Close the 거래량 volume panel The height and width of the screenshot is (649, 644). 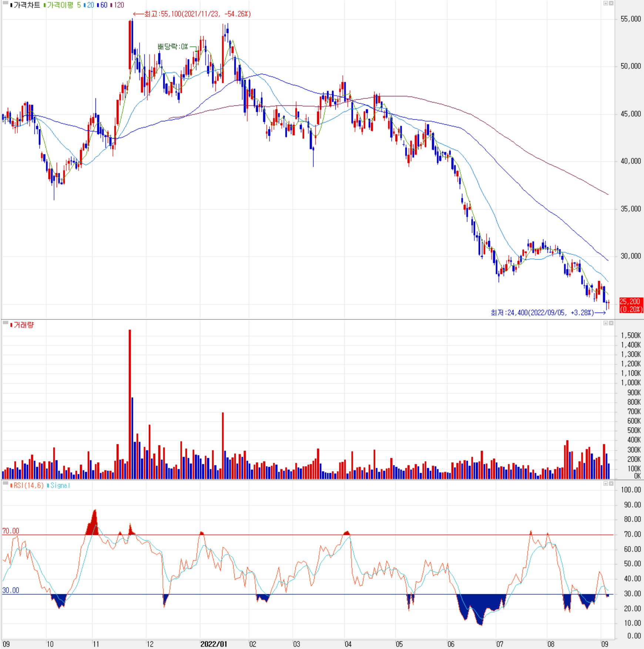pyautogui.click(x=611, y=323)
